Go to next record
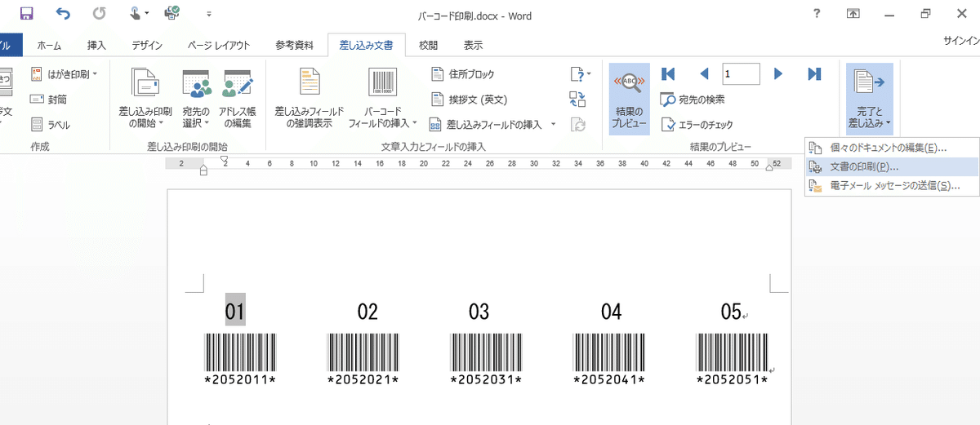980x425 pixels. pos(778,74)
